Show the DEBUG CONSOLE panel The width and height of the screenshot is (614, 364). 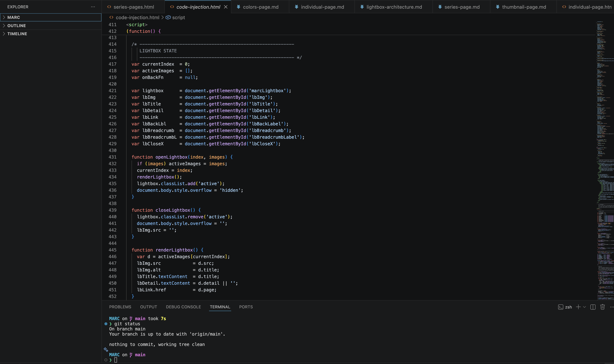click(x=183, y=307)
